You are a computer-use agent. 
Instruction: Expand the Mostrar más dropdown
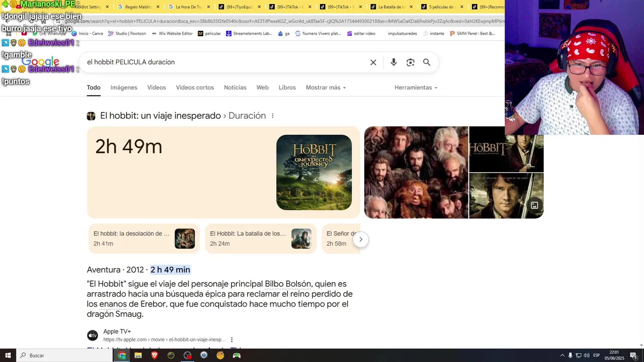click(x=326, y=87)
